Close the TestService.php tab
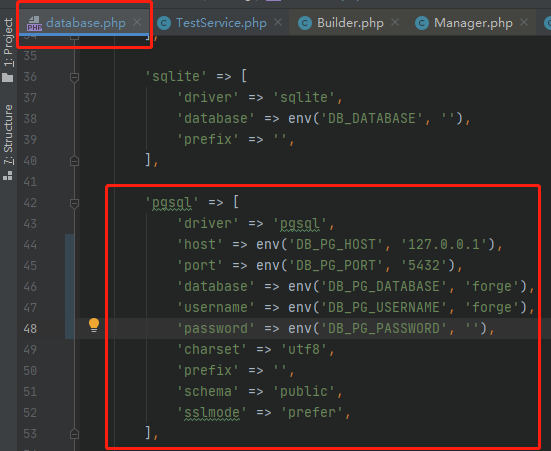 [x=278, y=22]
